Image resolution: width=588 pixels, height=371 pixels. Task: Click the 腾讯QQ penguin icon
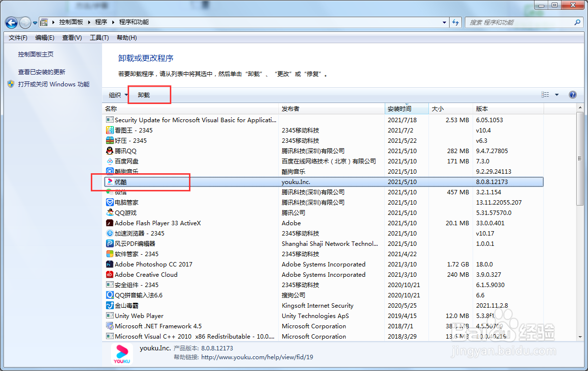tap(109, 151)
